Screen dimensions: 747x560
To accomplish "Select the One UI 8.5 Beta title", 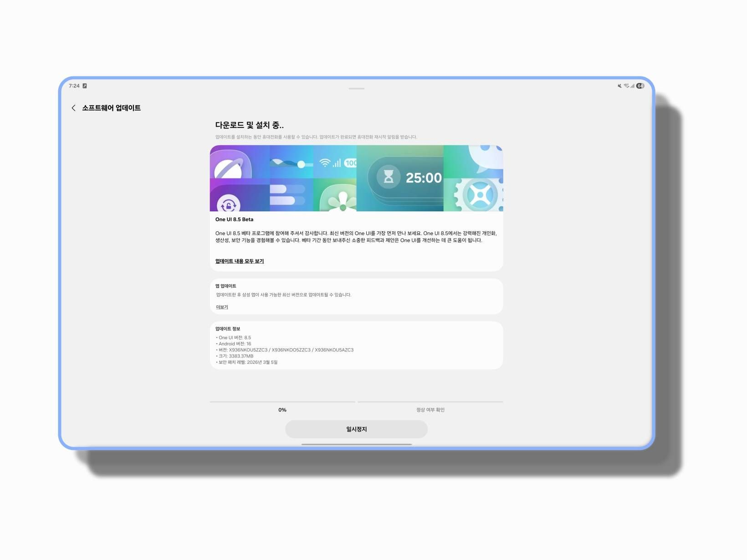I will pyautogui.click(x=234, y=219).
